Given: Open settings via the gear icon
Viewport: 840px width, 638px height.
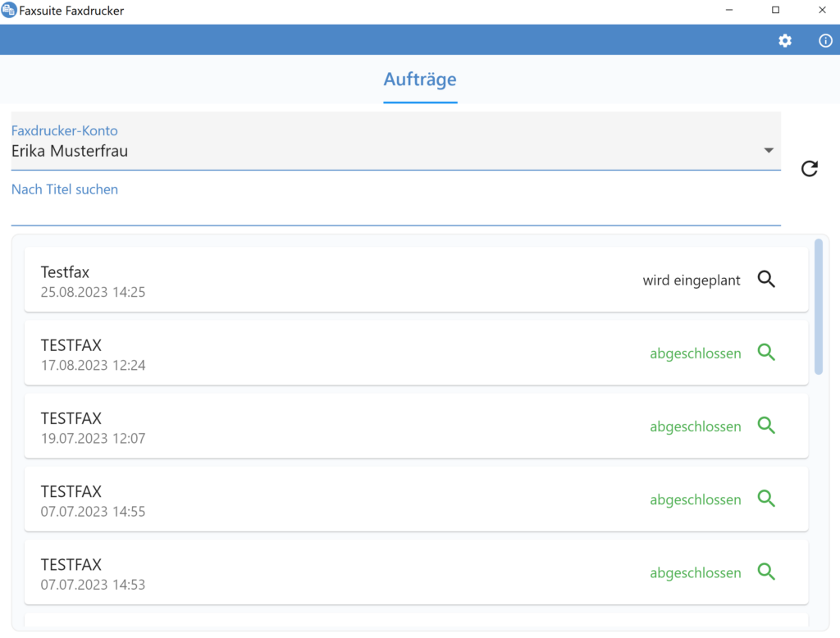Looking at the screenshot, I should pos(785,41).
